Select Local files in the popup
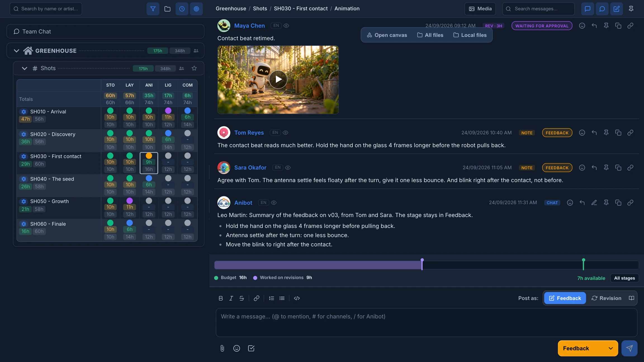This screenshot has width=644, height=362. pyautogui.click(x=470, y=35)
